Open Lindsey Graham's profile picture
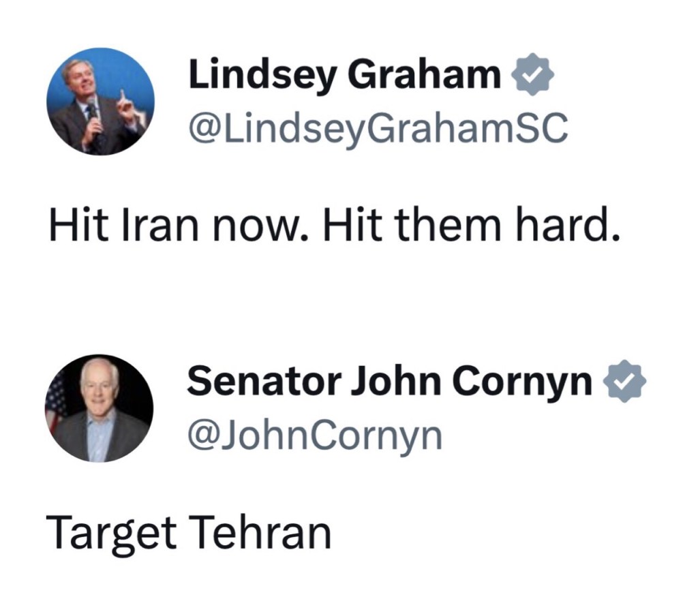Viewport: 698px width, 616px height. 101,102
